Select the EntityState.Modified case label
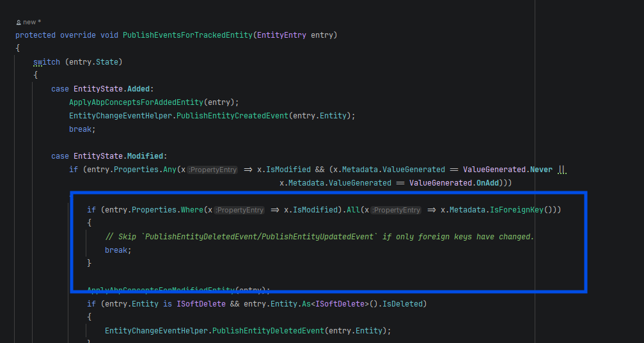The image size is (644, 343). (119, 156)
